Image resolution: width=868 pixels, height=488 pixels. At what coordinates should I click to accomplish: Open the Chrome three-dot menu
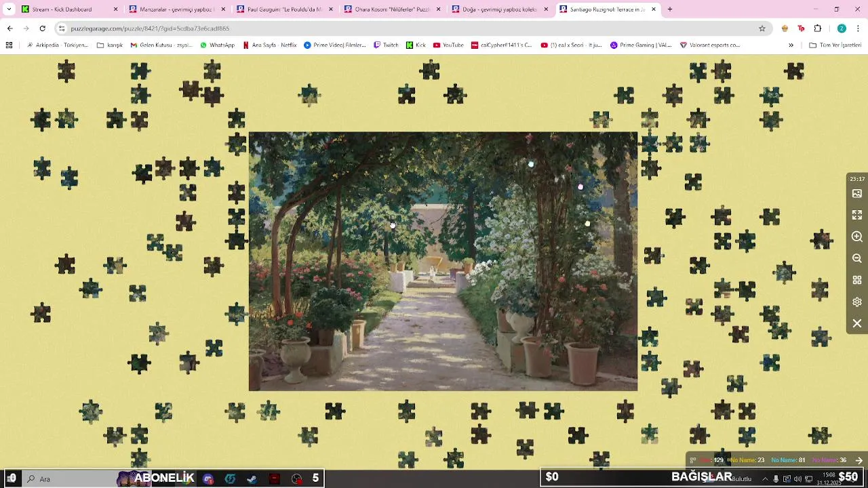click(x=859, y=28)
